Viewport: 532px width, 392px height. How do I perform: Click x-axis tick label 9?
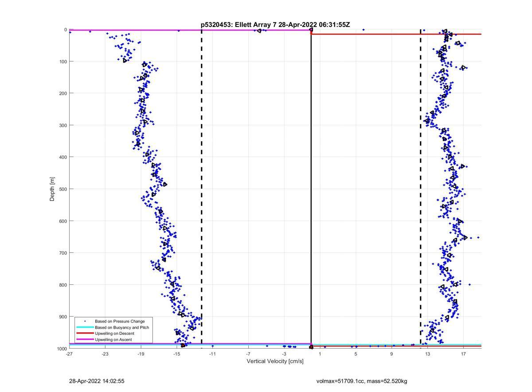click(x=392, y=354)
